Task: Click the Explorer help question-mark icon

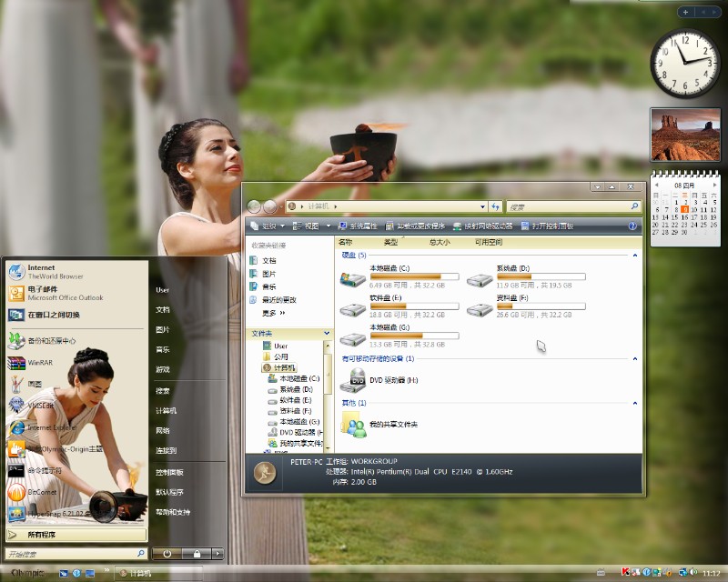Action: pos(632,226)
